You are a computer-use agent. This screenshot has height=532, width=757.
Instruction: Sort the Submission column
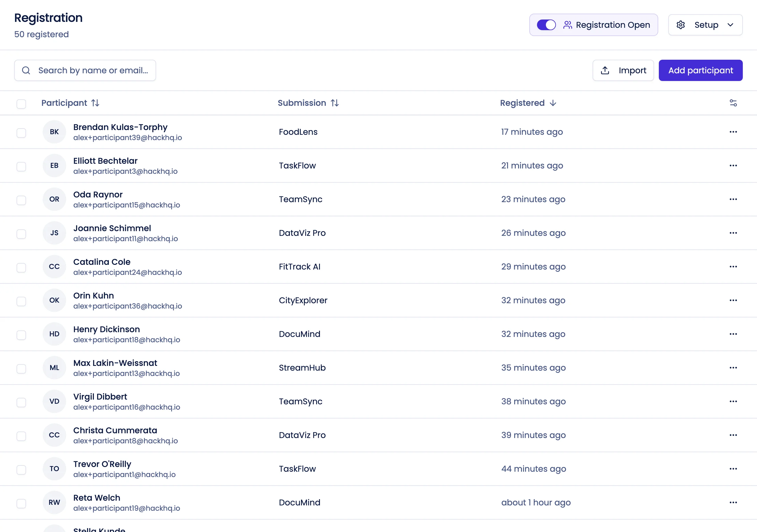point(335,103)
